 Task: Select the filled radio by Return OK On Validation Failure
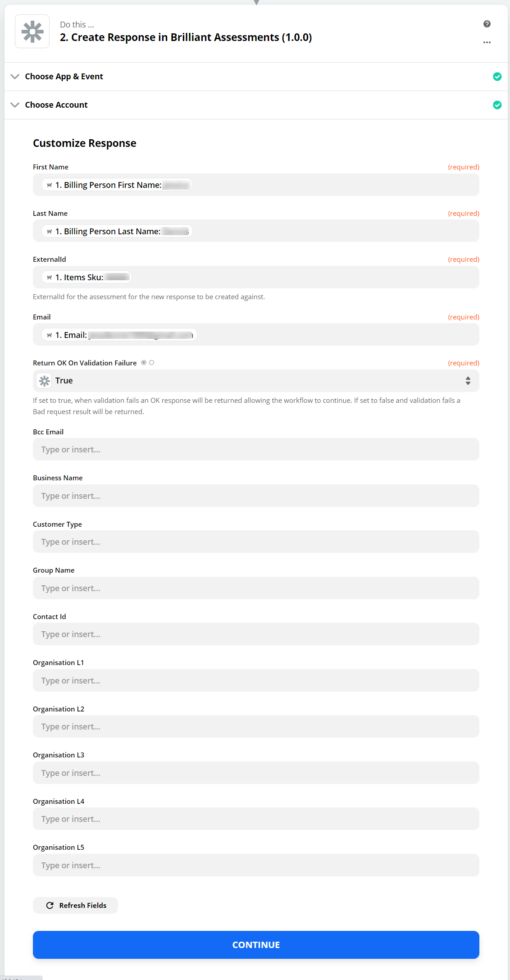[143, 362]
